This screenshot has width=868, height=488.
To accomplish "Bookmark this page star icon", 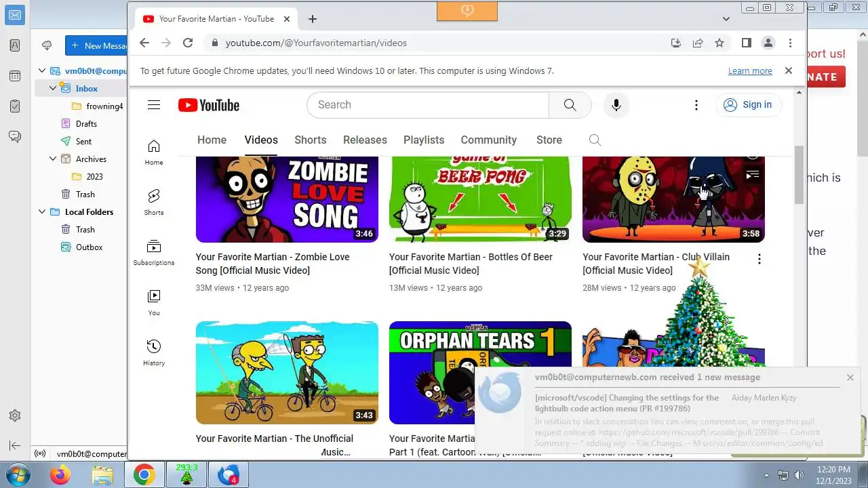I will (x=719, y=43).
